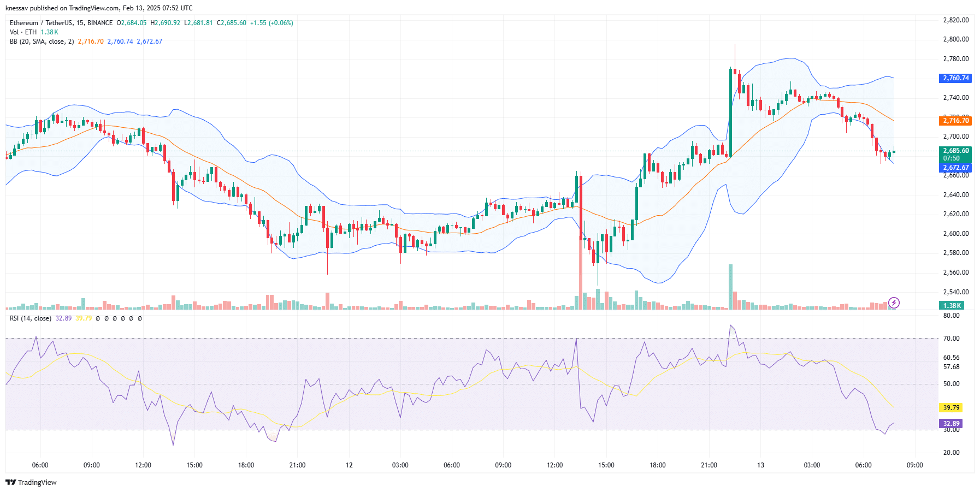Click the tallest green volume bar
Image resolution: width=980 pixels, height=492 pixels.
pos(730,287)
